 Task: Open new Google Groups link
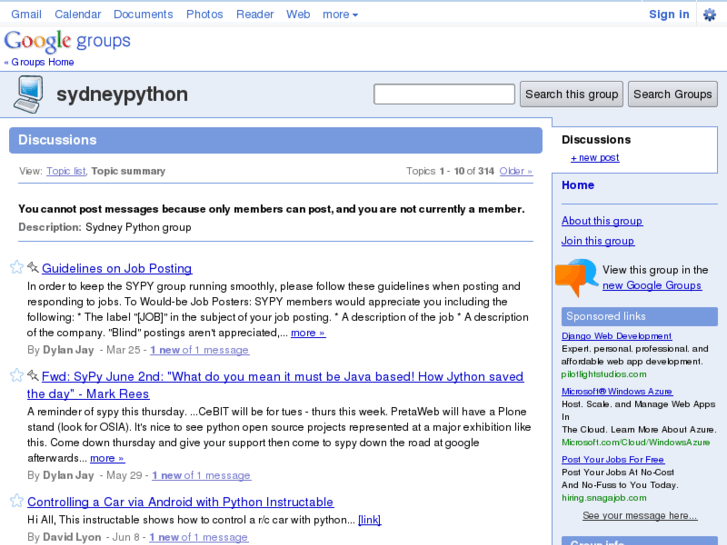652,285
